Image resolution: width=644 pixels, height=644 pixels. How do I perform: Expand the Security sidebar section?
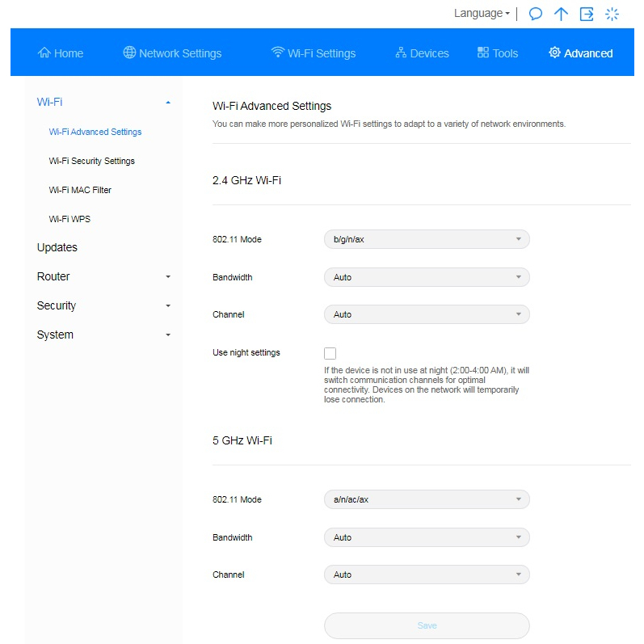pyautogui.click(x=103, y=305)
